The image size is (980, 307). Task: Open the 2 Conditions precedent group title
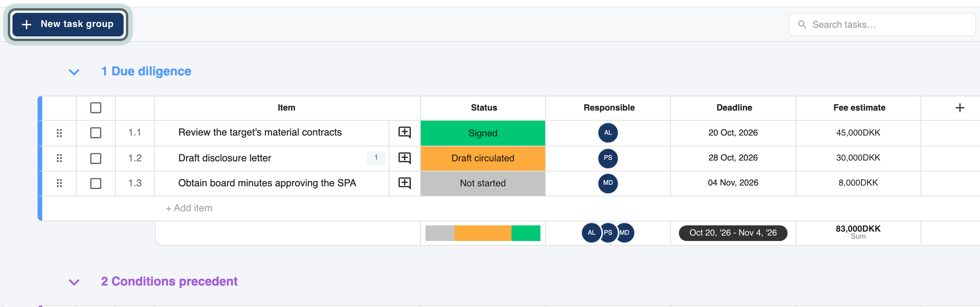(169, 281)
